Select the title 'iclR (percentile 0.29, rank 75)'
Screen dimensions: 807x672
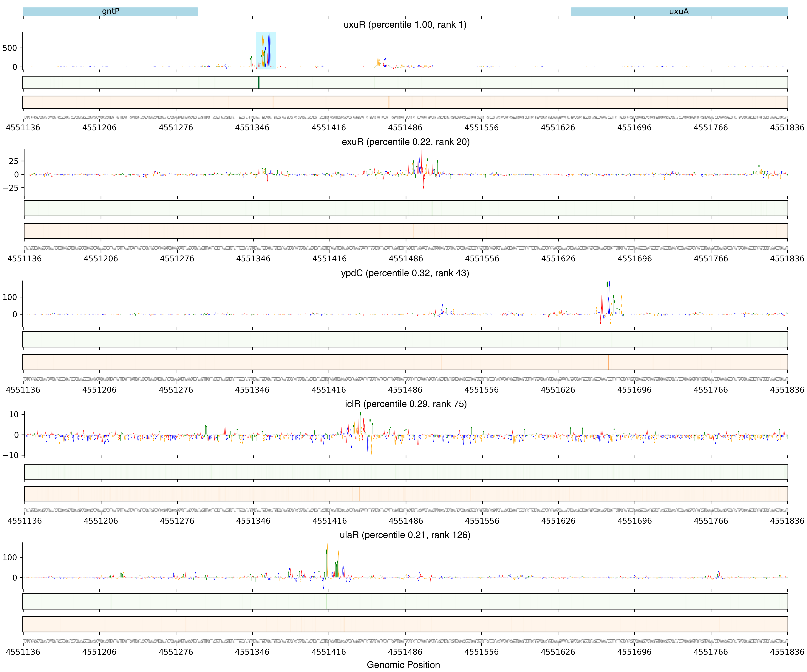pos(406,404)
